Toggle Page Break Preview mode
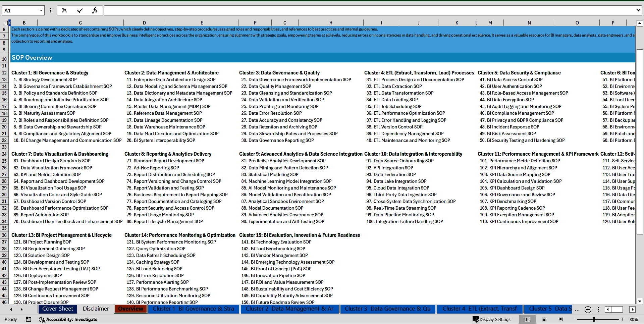 click(x=561, y=319)
